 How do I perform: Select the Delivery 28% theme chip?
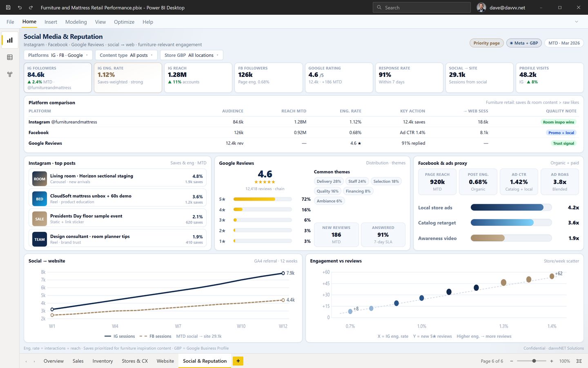point(329,181)
